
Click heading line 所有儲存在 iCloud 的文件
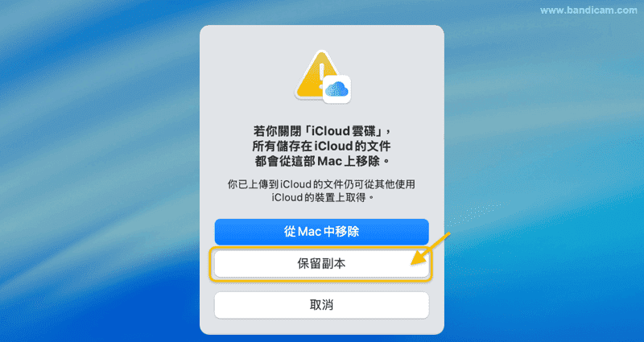point(321,146)
